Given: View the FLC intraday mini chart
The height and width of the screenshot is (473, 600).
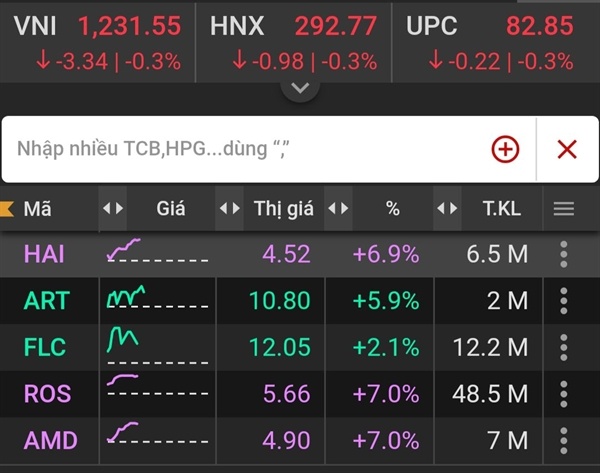Looking at the screenshot, I should pos(158,347).
